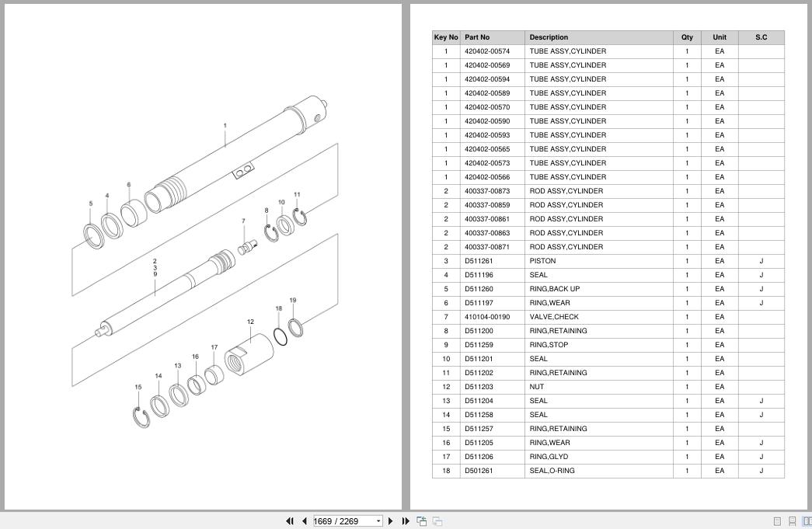Click the RING,GLYD description
Image resolution: width=812 pixels, height=529 pixels.
point(549,457)
